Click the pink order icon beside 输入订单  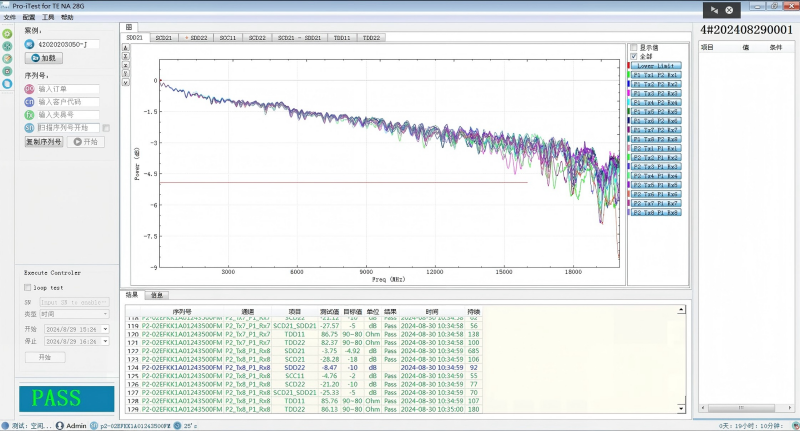[x=29, y=89]
